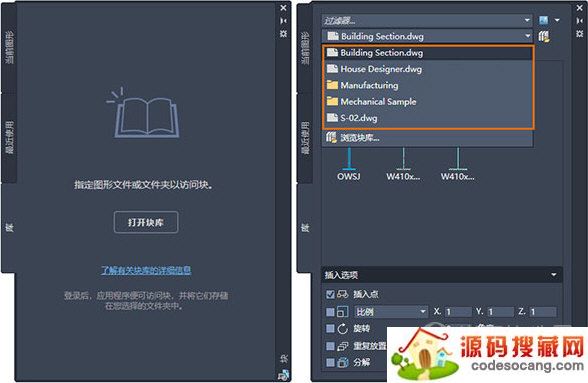Select the Manufacturing folder entry
Viewport: 588px width, 383px height.
[428, 86]
